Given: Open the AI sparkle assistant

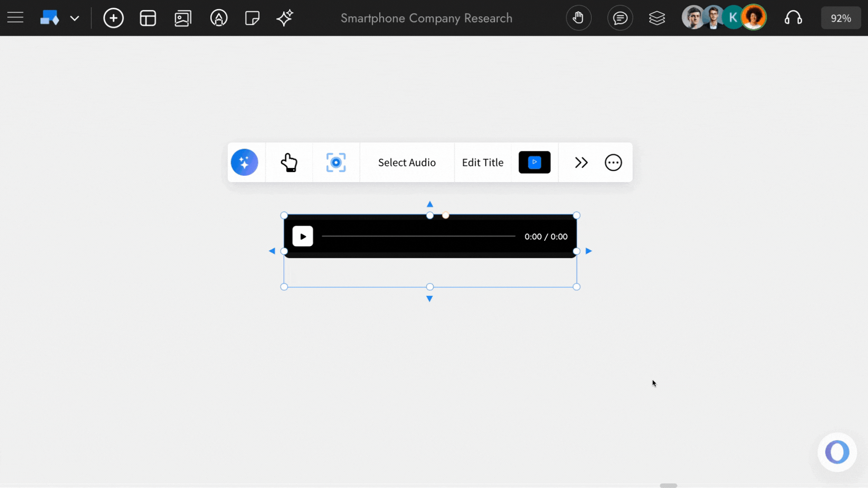Looking at the screenshot, I should (285, 18).
